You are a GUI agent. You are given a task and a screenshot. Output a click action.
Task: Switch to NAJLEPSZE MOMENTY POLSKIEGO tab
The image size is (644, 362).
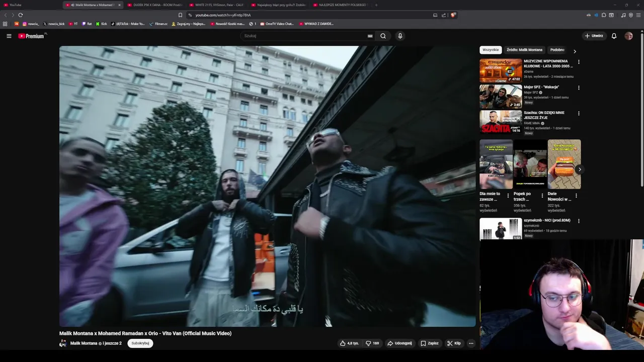pos(341,5)
